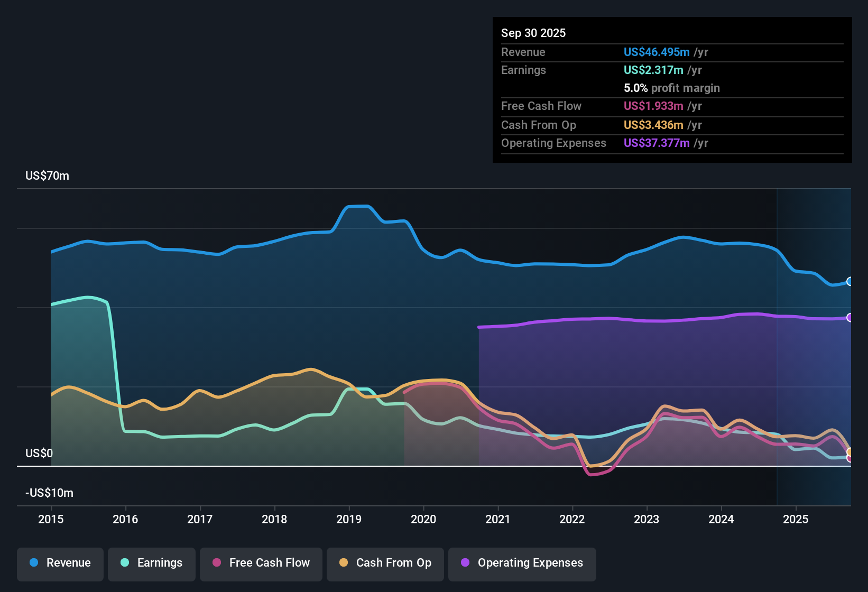
Task: Click the Sep 30 2025 tooltip header
Action: [533, 33]
